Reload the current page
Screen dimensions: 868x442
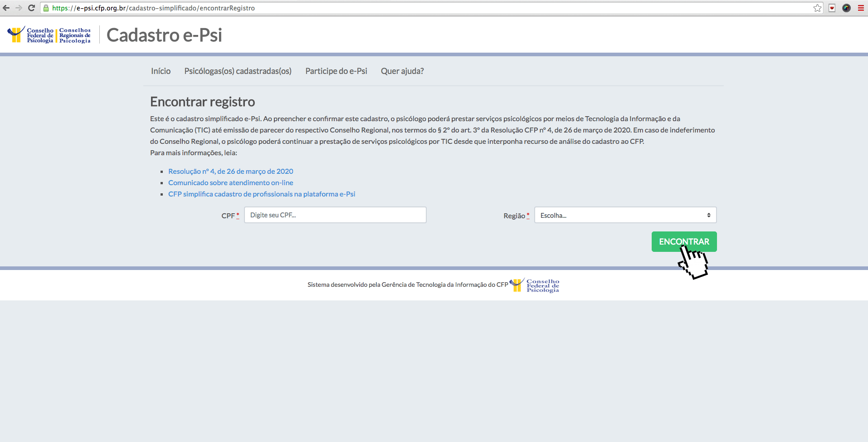click(x=31, y=8)
